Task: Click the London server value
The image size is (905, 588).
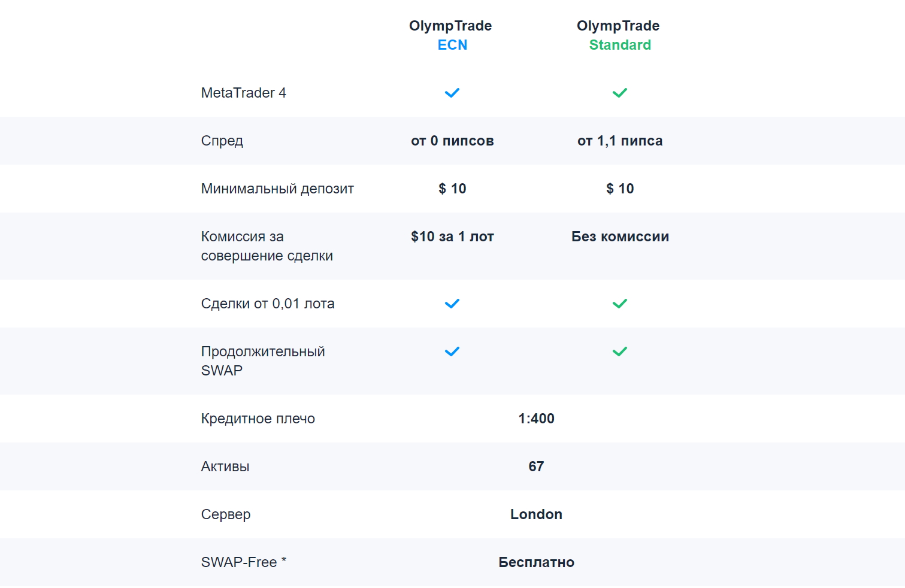Action: click(x=536, y=514)
